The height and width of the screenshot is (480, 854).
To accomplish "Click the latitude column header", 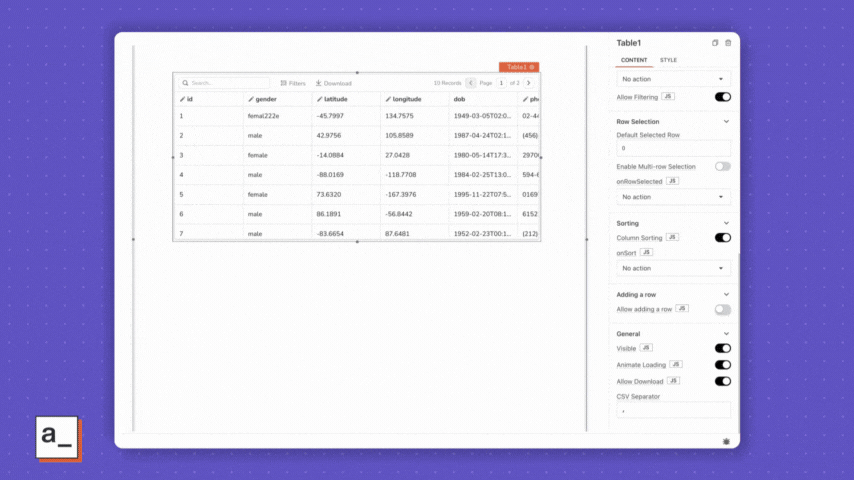I will (335, 99).
